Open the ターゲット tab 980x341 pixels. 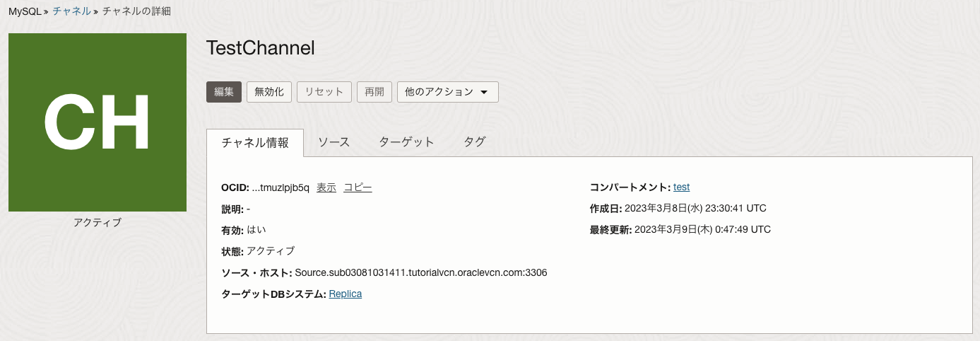point(406,142)
